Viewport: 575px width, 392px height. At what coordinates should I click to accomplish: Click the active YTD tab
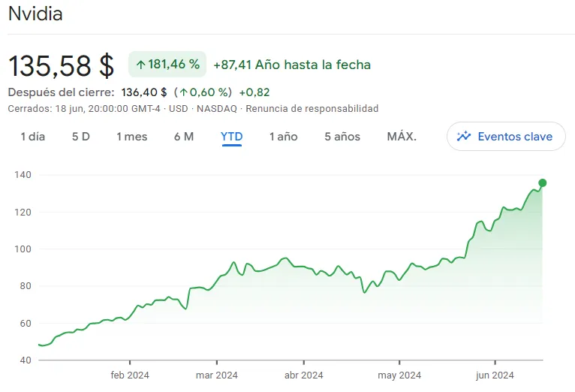232,137
